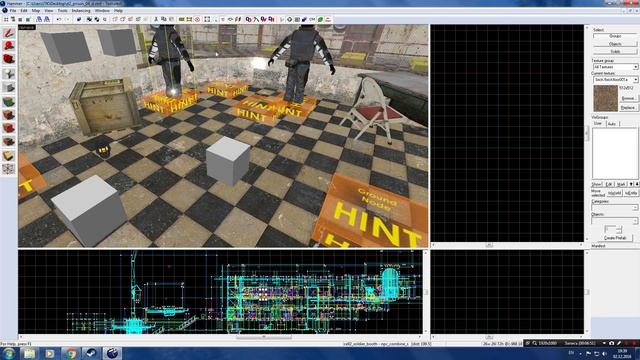Toggle the 3D grid toolbar icon

pyautogui.click(x=13, y=19)
